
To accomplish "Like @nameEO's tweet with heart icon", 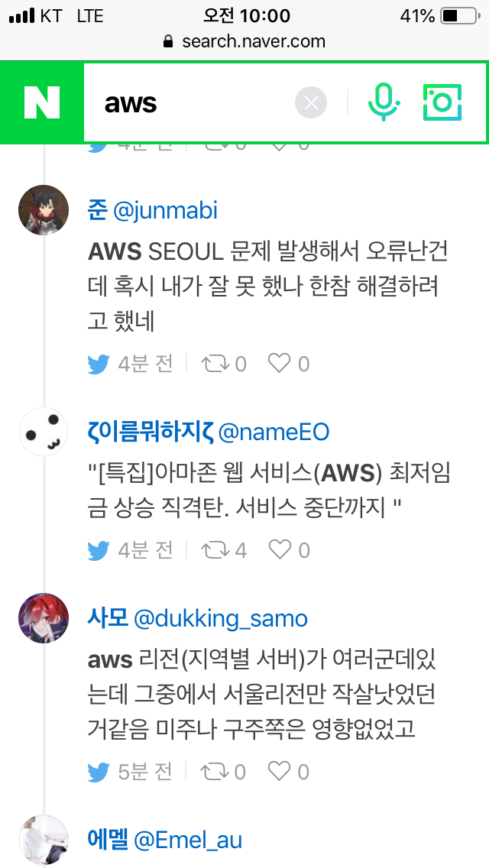I will tap(280, 549).
